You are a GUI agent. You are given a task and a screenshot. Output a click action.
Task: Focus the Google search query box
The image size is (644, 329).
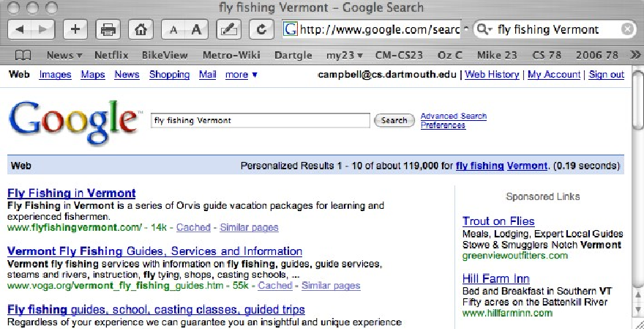coord(261,120)
